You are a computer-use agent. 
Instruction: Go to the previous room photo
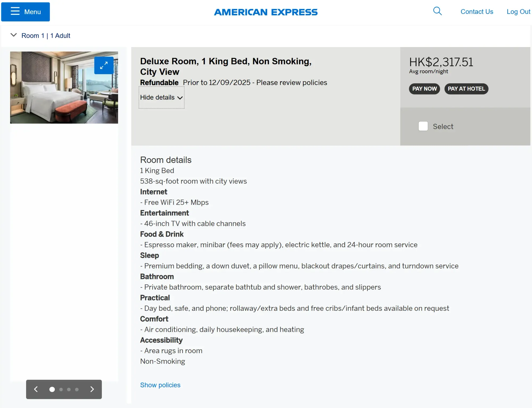point(36,389)
